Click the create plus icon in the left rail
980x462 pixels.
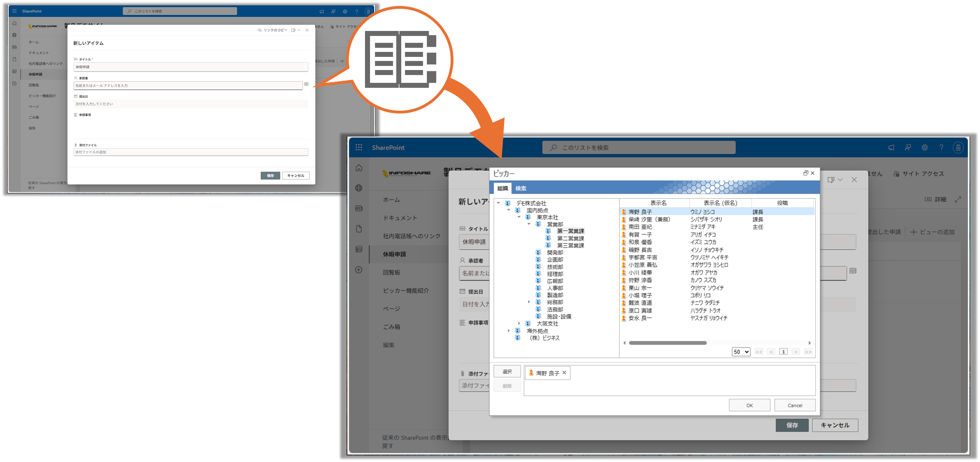coord(359,270)
